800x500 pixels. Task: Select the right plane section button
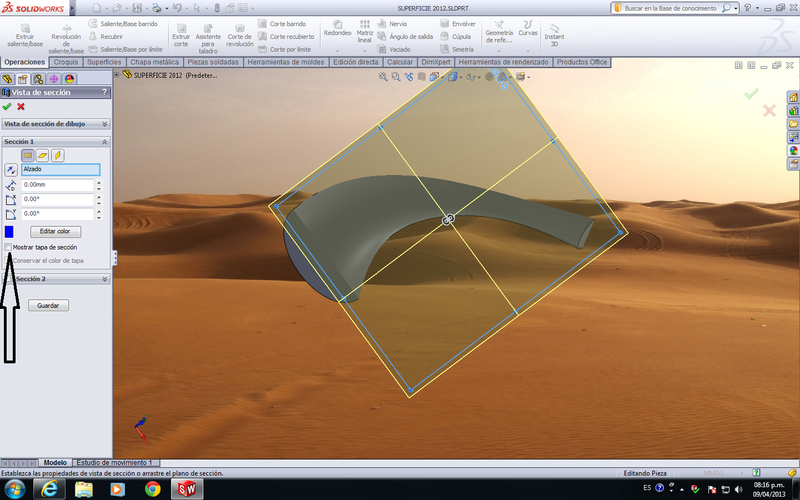[x=58, y=155]
